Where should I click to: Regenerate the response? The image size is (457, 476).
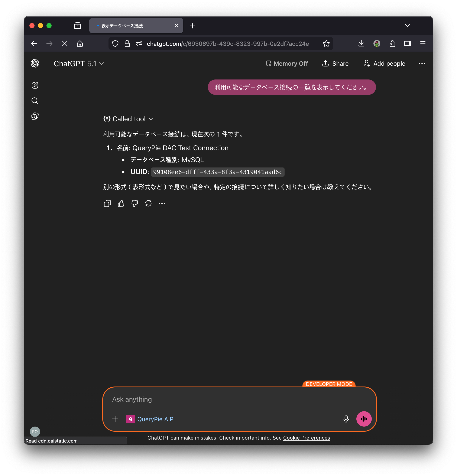pyautogui.click(x=148, y=203)
